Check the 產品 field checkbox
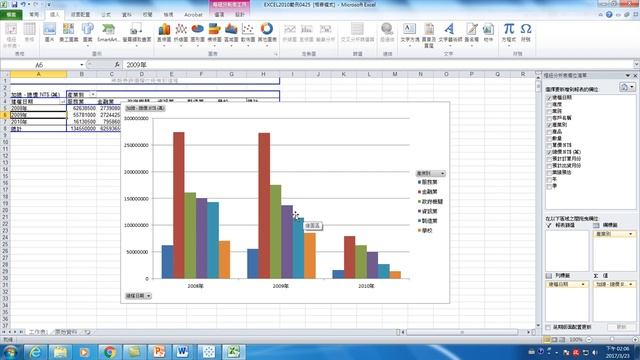 (x=549, y=132)
